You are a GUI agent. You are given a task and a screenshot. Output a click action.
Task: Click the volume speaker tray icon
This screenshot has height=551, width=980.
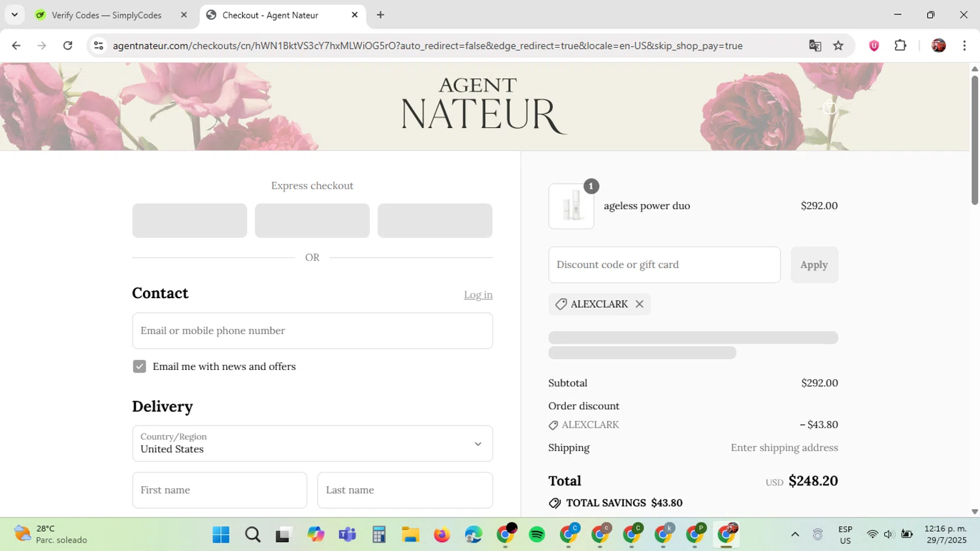pyautogui.click(x=889, y=535)
